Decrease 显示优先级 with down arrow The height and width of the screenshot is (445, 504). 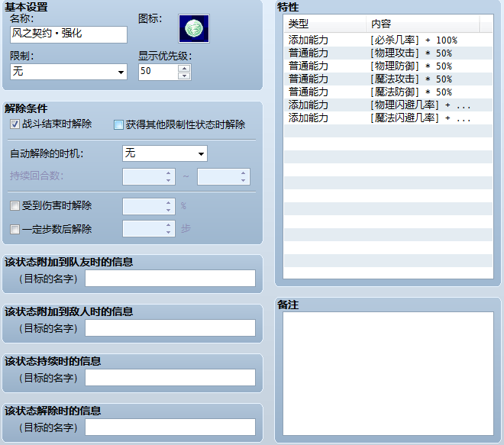[x=184, y=76]
